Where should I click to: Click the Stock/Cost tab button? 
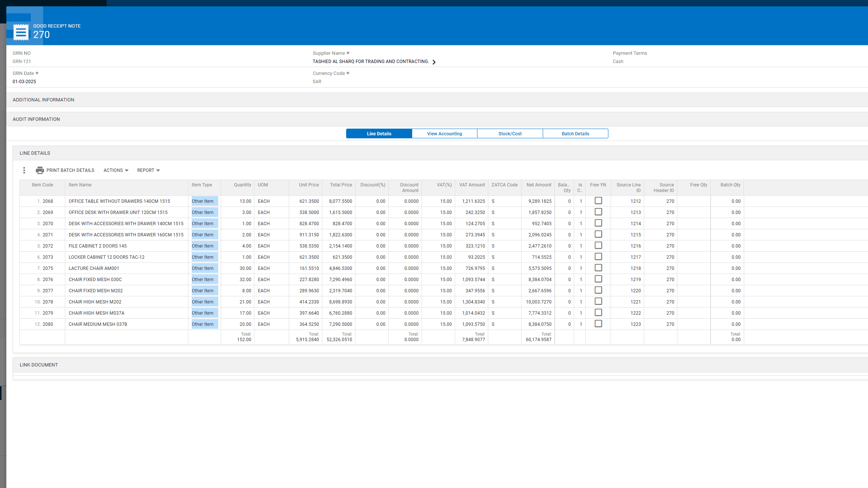(x=510, y=133)
